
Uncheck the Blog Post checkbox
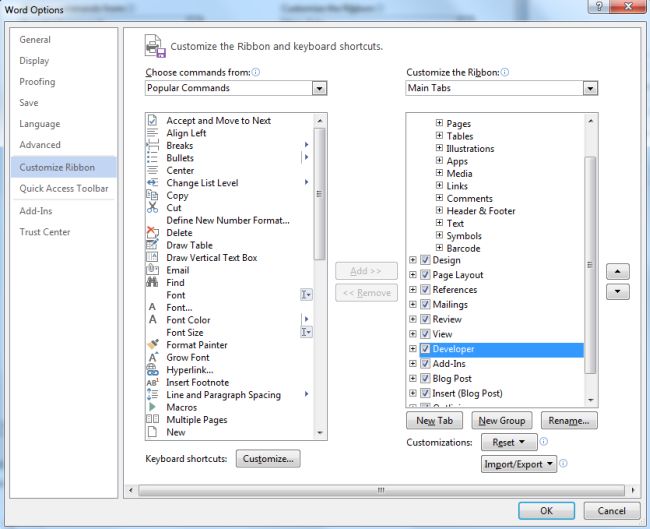(425, 378)
